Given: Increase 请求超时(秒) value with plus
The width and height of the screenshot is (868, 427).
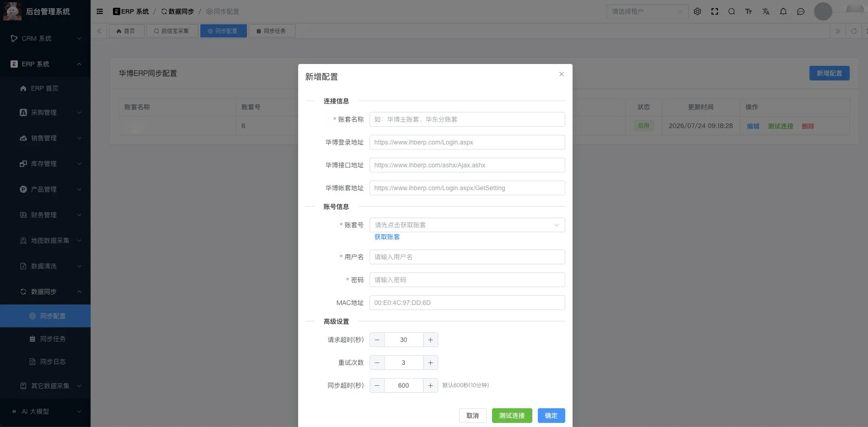Looking at the screenshot, I should pos(430,340).
